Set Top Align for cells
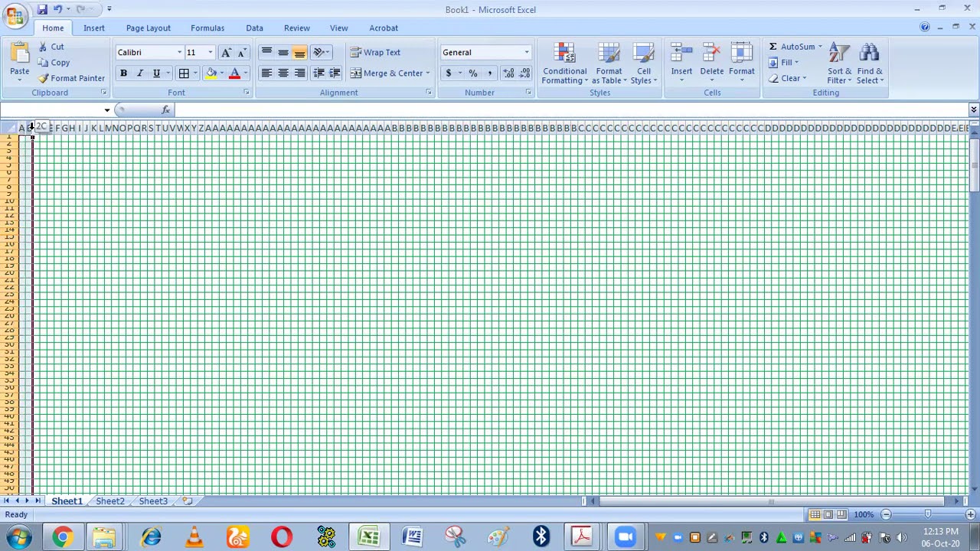 tap(266, 52)
